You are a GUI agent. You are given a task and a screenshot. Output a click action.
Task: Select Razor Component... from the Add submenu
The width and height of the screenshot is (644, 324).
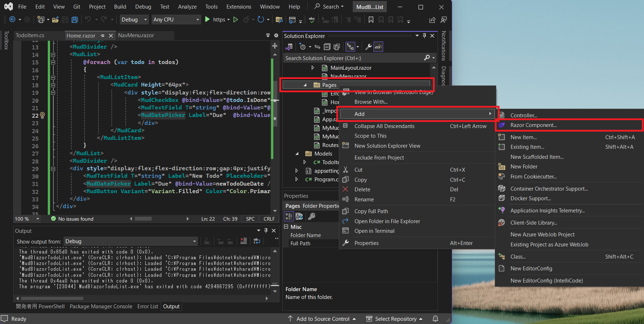(569, 125)
